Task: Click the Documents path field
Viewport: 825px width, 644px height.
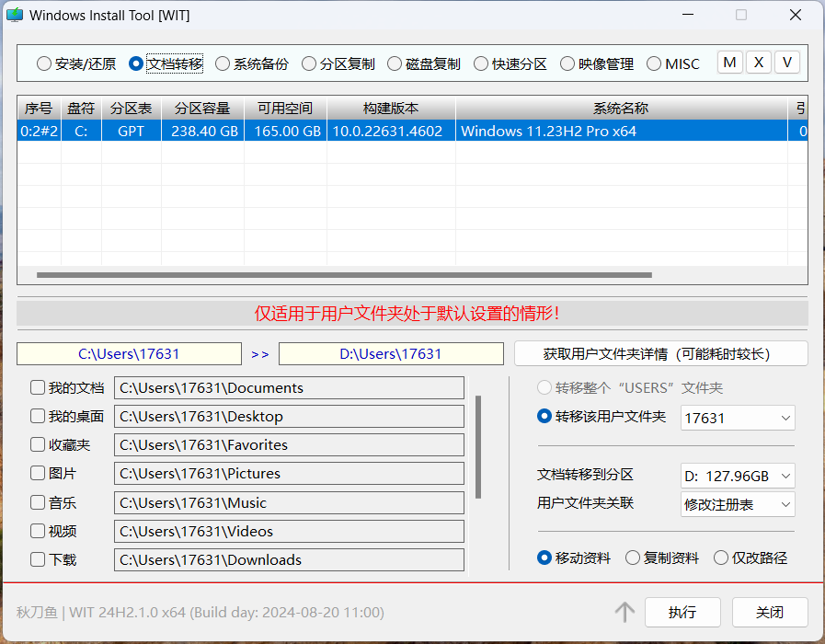Action: pyautogui.click(x=289, y=387)
